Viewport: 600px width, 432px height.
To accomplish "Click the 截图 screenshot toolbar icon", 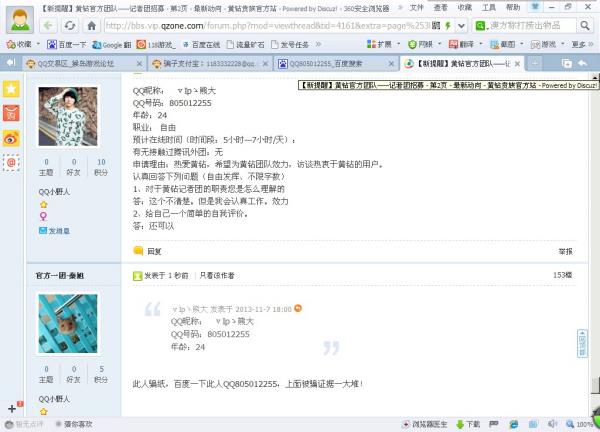I will (494, 44).
